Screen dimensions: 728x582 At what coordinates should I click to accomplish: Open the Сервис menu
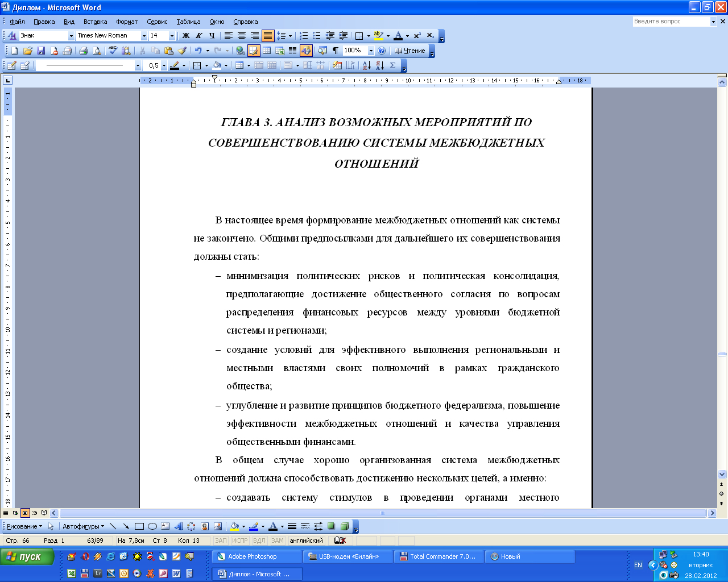point(157,22)
